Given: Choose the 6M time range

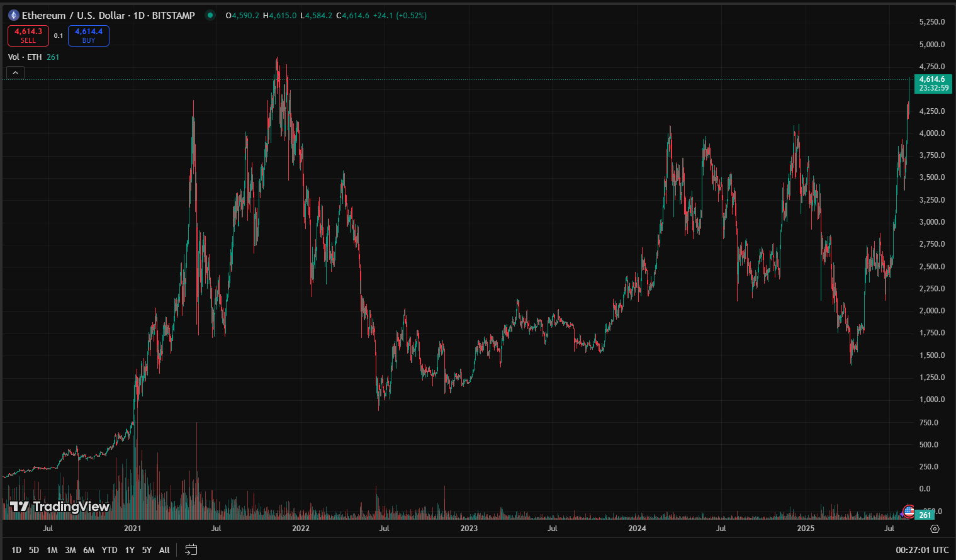Looking at the screenshot, I should [89, 550].
